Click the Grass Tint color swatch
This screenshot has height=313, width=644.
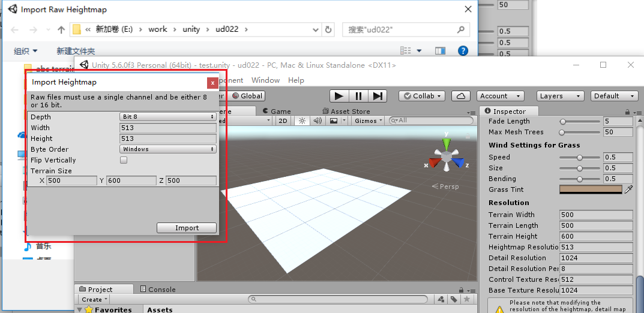(591, 189)
